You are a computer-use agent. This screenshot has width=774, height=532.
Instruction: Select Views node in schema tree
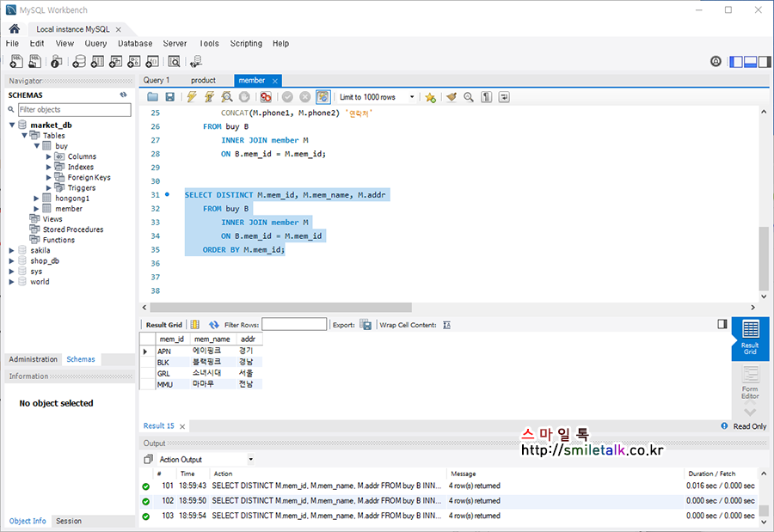52,219
